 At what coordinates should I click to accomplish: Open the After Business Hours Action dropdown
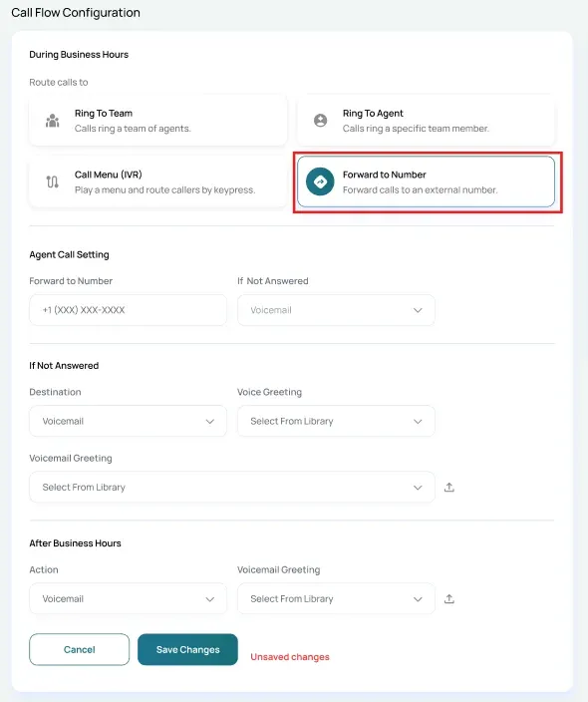[x=128, y=598]
